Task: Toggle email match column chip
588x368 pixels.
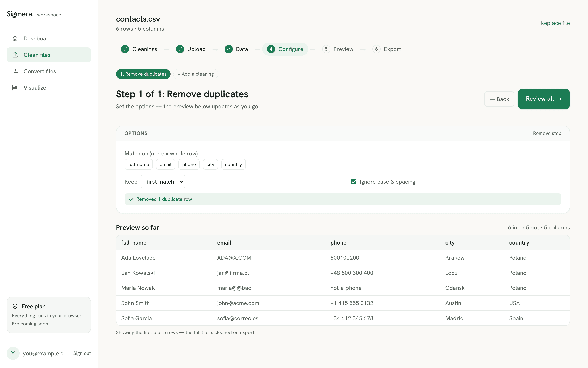Action: [x=165, y=164]
